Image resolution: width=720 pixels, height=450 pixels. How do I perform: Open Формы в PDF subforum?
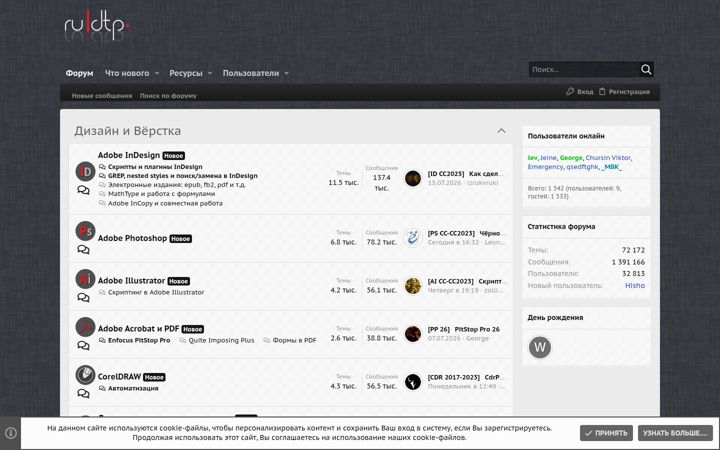pos(294,340)
